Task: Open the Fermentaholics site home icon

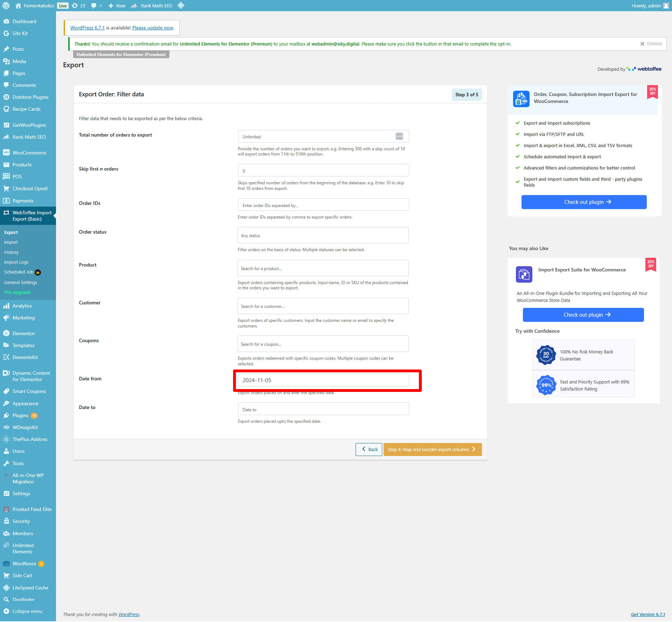Action: pos(19,6)
